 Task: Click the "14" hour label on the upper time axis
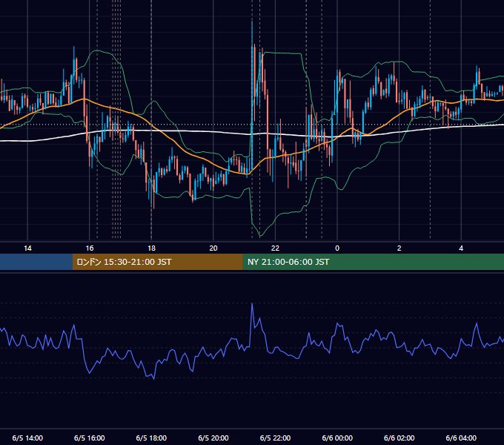pyautogui.click(x=27, y=248)
